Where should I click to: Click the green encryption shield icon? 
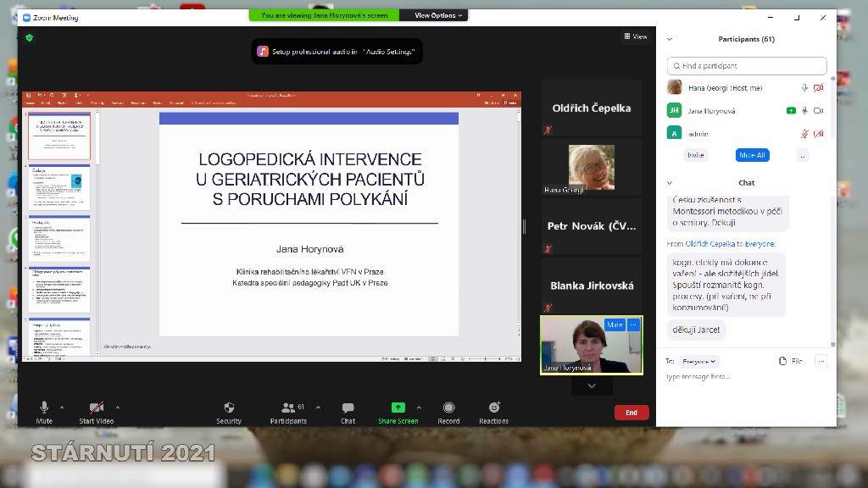29,37
